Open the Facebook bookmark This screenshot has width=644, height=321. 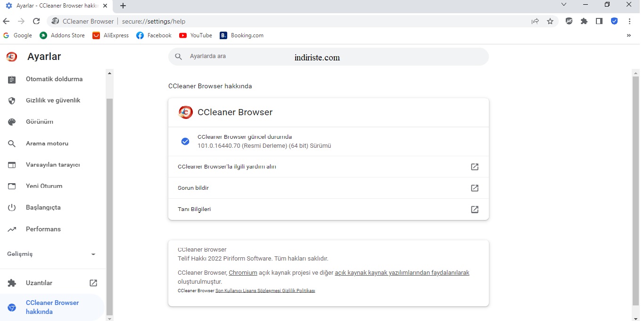154,35
